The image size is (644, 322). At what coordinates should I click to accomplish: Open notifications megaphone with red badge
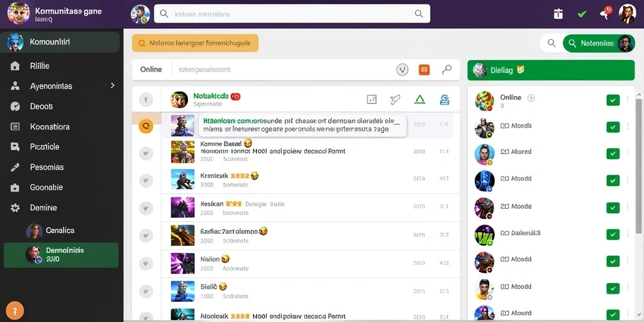pos(606,13)
